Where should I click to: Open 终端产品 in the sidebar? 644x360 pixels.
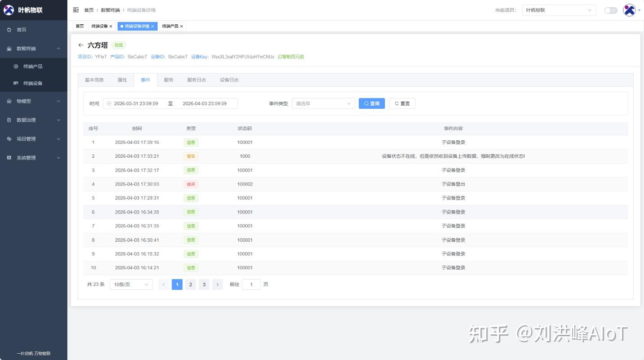[34, 67]
